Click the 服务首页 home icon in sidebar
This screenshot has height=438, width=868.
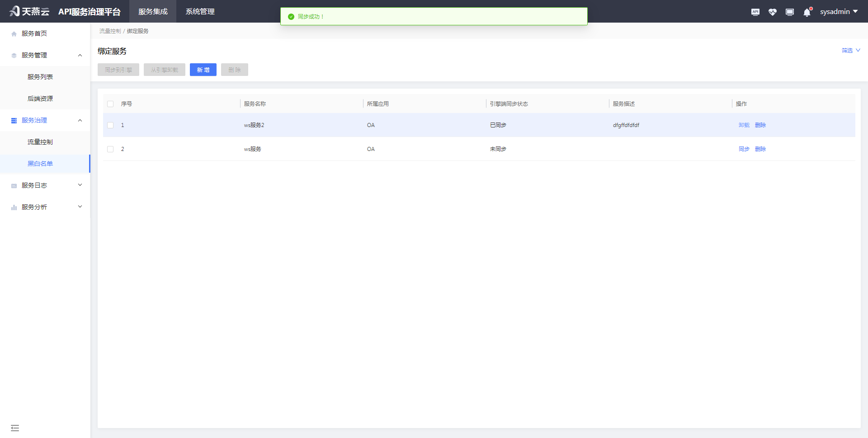[x=14, y=33]
